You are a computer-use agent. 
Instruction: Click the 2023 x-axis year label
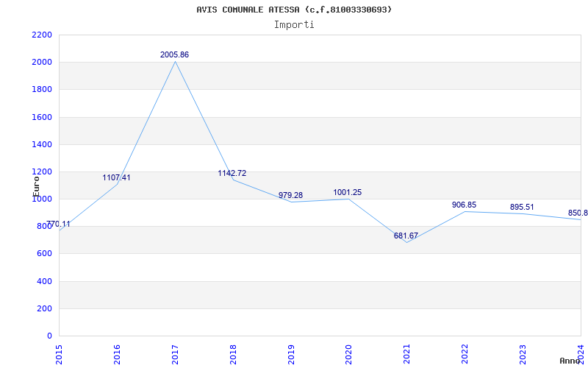[x=523, y=355]
